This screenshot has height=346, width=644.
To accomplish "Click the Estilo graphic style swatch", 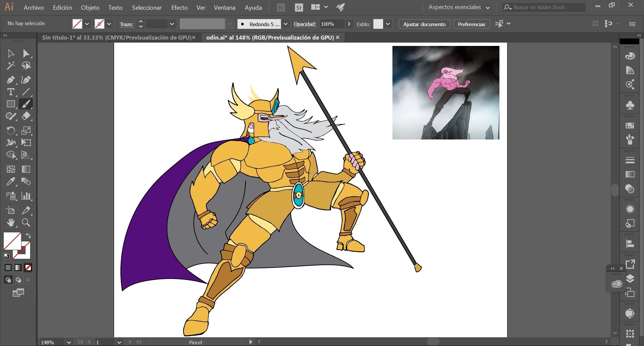I will click(x=378, y=24).
